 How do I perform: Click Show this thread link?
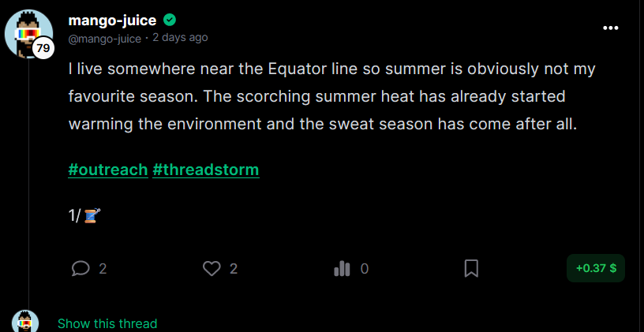(107, 323)
